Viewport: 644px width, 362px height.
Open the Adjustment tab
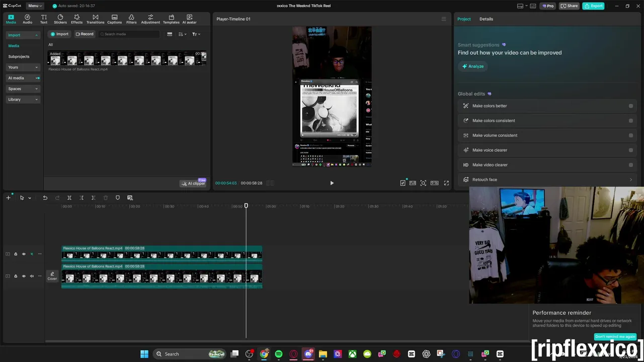(x=150, y=19)
